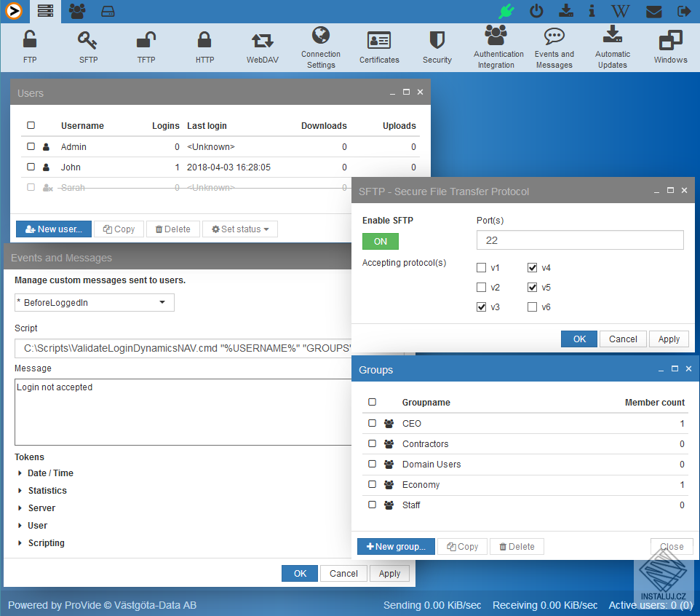This screenshot has width=700, height=616.
Task: Select the Domain Users group row
Action: 525,464
